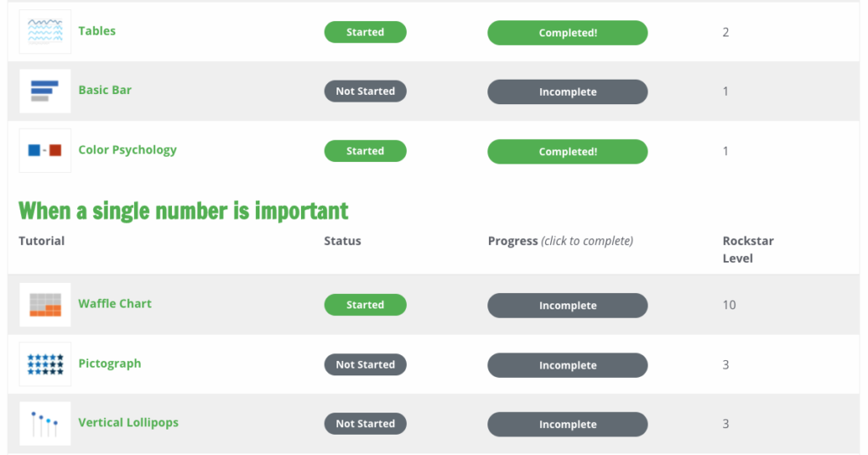This screenshot has height=455, width=868.
Task: Click the Basic Bar chart icon
Action: click(x=45, y=92)
